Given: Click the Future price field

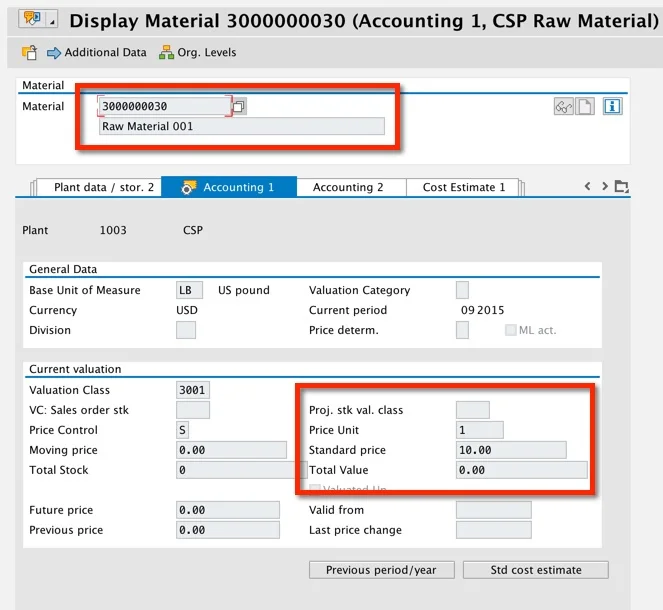Looking at the screenshot, I should click(228, 510).
